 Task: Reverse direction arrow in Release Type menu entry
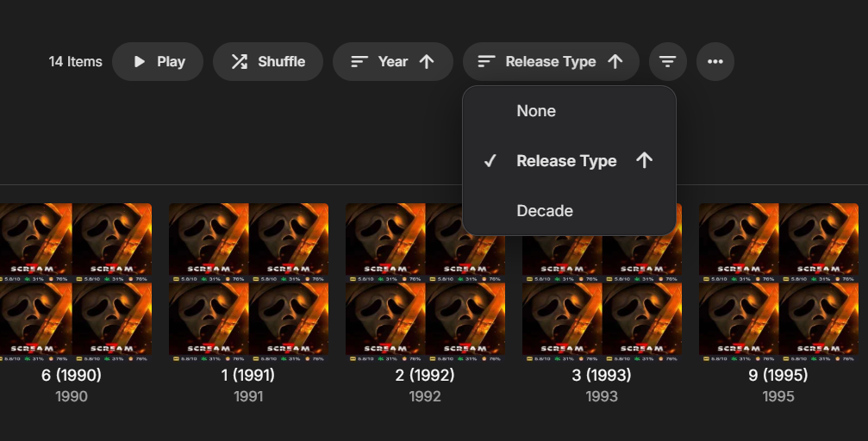(644, 160)
